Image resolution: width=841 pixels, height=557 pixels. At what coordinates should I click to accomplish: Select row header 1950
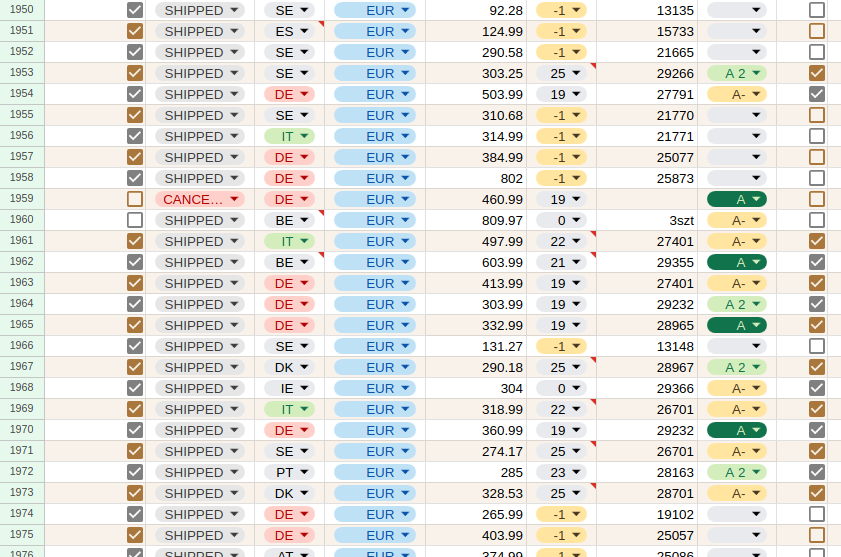(22, 10)
